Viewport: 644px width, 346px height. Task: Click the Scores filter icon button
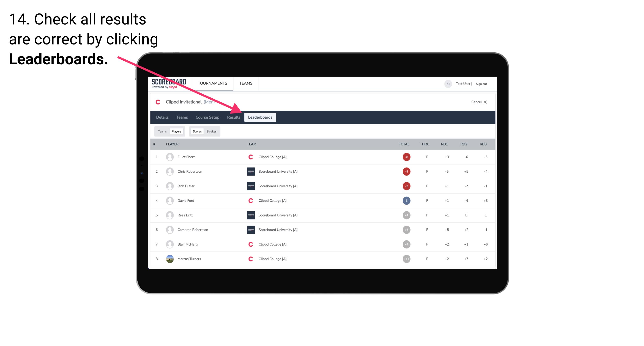[x=197, y=131]
